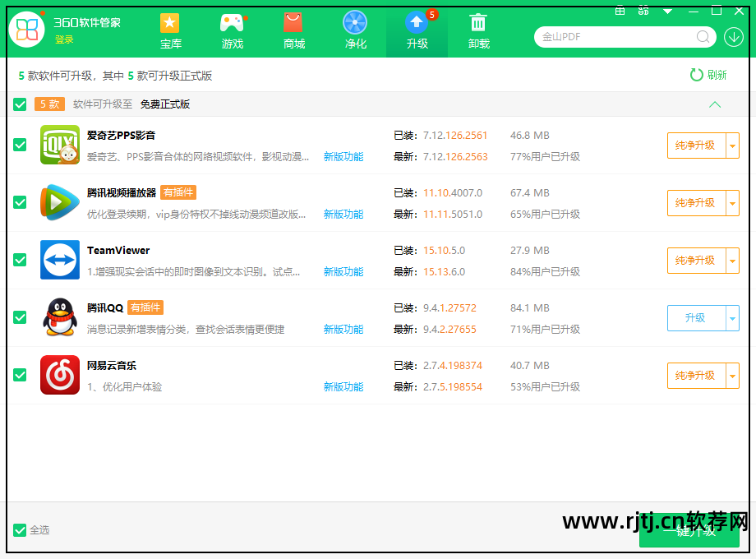756x559 pixels.
Task: Collapse the 免费正式版 group with the chevron
Action: (x=715, y=104)
